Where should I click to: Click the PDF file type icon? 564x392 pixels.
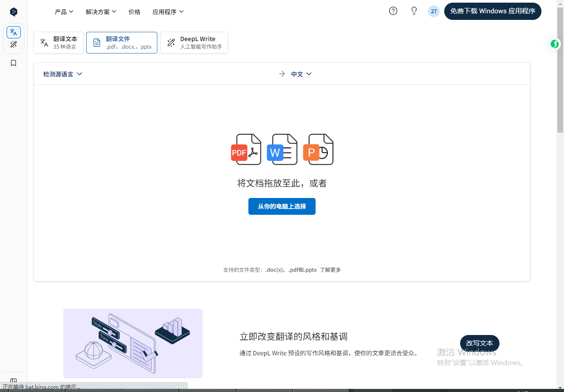246,149
